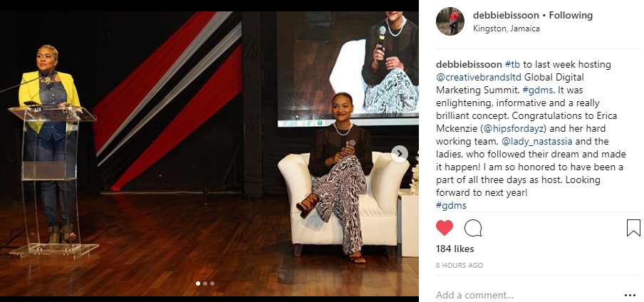The image size is (644, 302).
Task: Open the comment speech bubble icon
Action: 473,228
